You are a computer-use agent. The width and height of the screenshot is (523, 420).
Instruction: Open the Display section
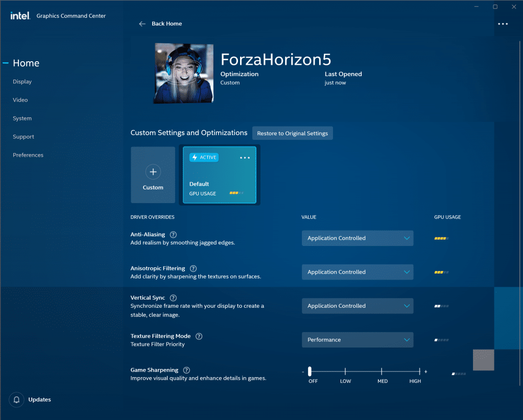coord(22,82)
